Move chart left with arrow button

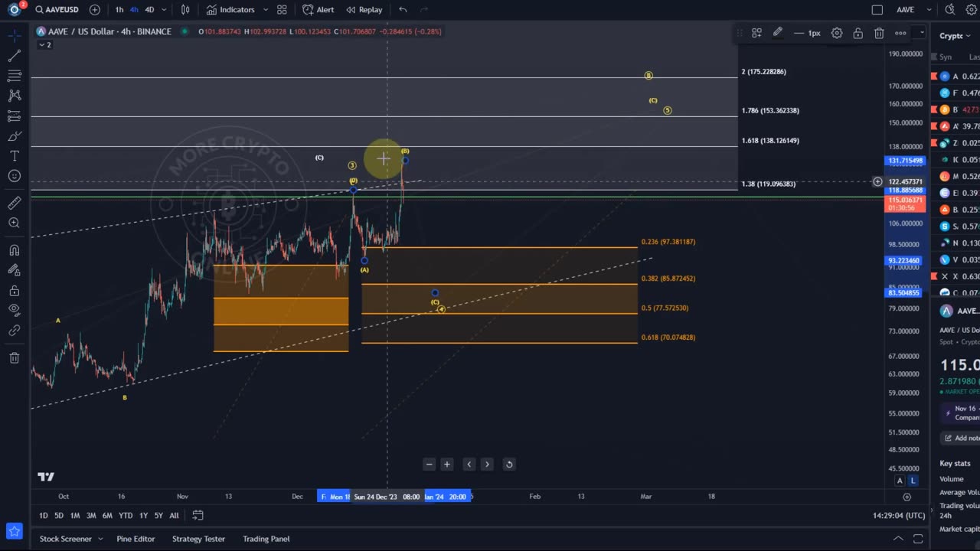tap(469, 464)
